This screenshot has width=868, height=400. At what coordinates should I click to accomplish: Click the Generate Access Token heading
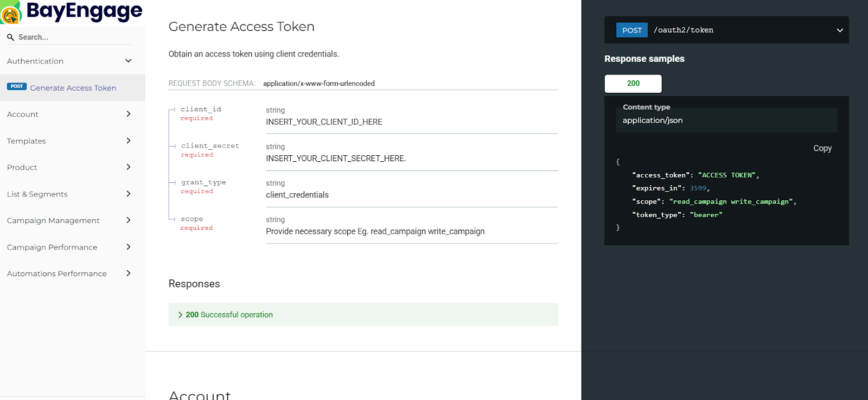pos(241,27)
